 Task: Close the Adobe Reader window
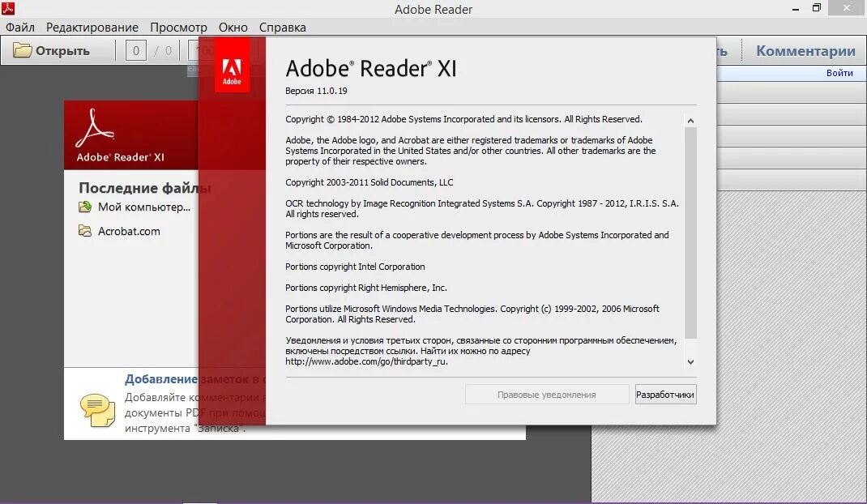pos(847,8)
